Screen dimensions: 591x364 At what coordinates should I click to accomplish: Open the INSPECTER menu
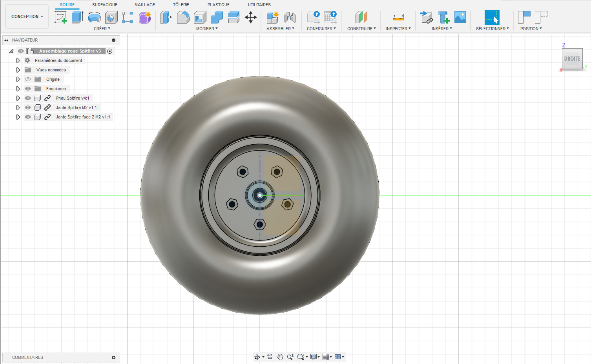click(398, 29)
